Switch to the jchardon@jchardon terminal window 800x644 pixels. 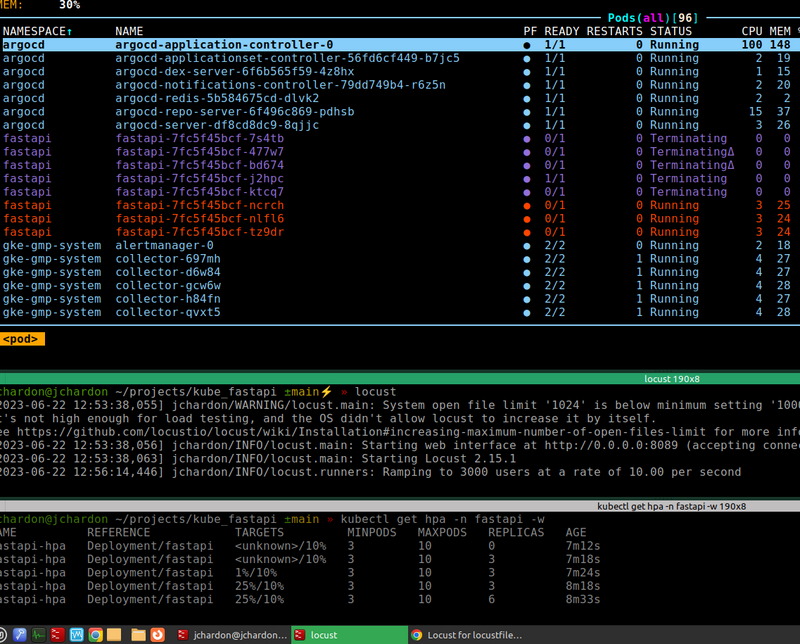(232, 635)
